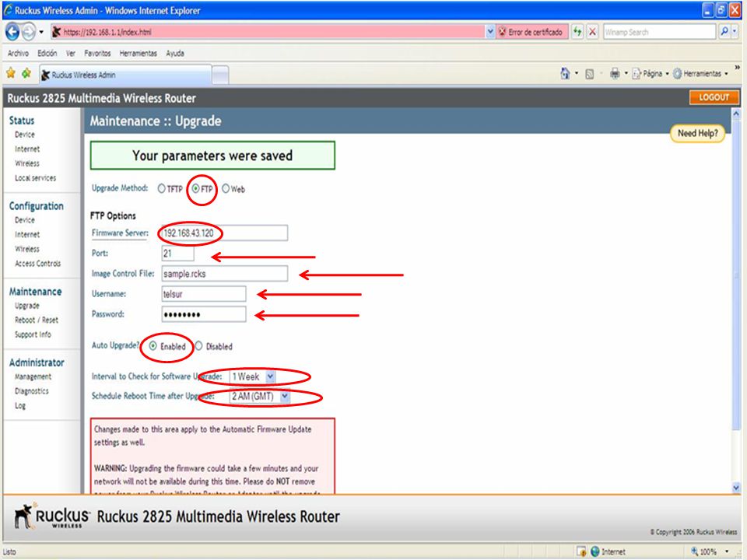The width and height of the screenshot is (747, 560).
Task: Open the 'Error de certificado' security warning
Action: click(x=531, y=32)
